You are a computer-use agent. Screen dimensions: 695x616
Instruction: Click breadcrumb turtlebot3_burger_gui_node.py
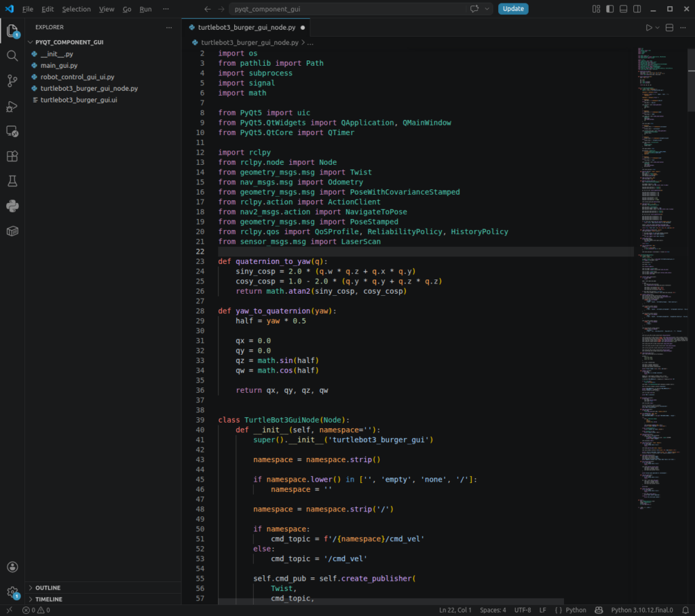click(x=250, y=43)
